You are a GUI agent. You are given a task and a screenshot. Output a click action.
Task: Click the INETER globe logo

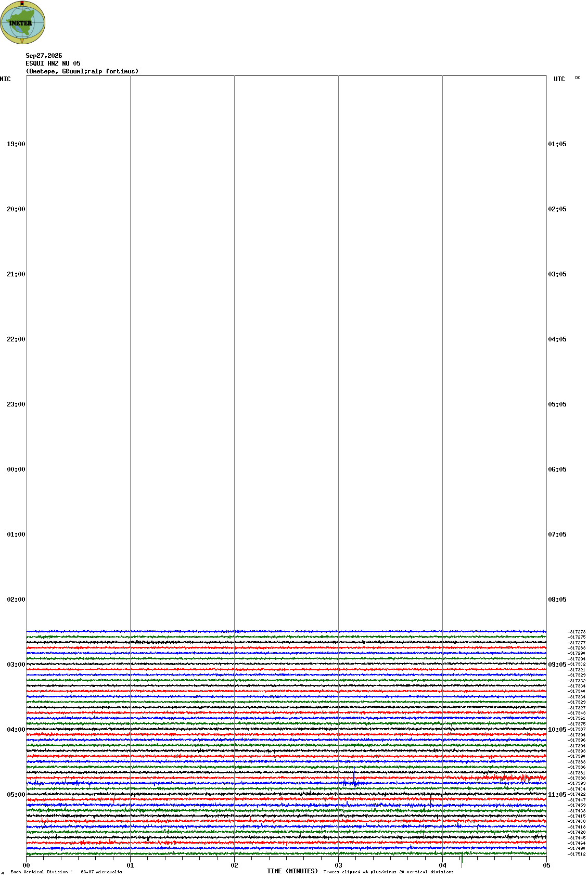(x=23, y=22)
